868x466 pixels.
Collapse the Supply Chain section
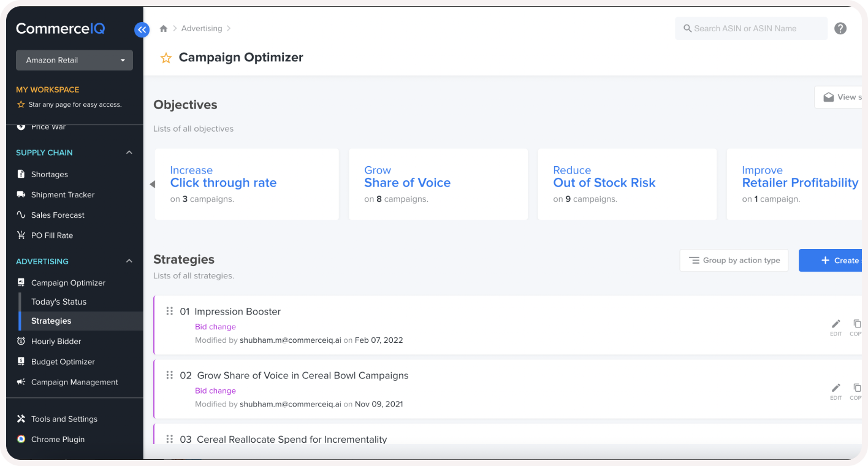click(x=129, y=153)
